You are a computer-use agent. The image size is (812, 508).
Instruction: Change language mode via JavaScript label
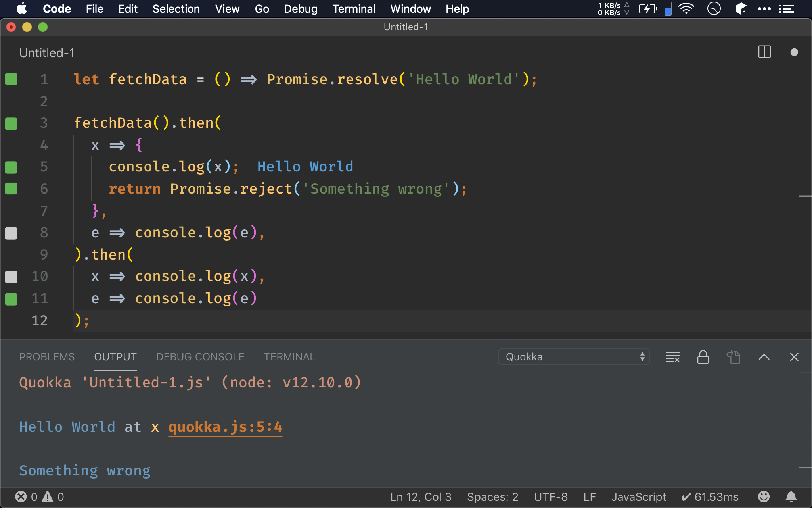click(x=638, y=496)
